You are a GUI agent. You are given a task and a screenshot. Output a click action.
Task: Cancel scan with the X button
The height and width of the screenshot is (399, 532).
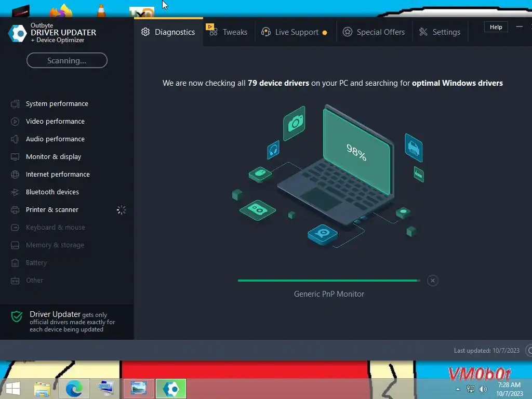(432, 281)
